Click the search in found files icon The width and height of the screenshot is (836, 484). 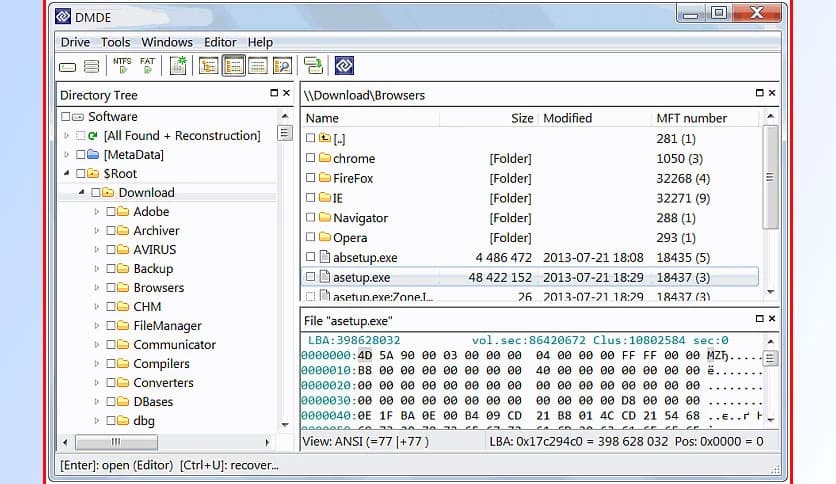point(282,66)
